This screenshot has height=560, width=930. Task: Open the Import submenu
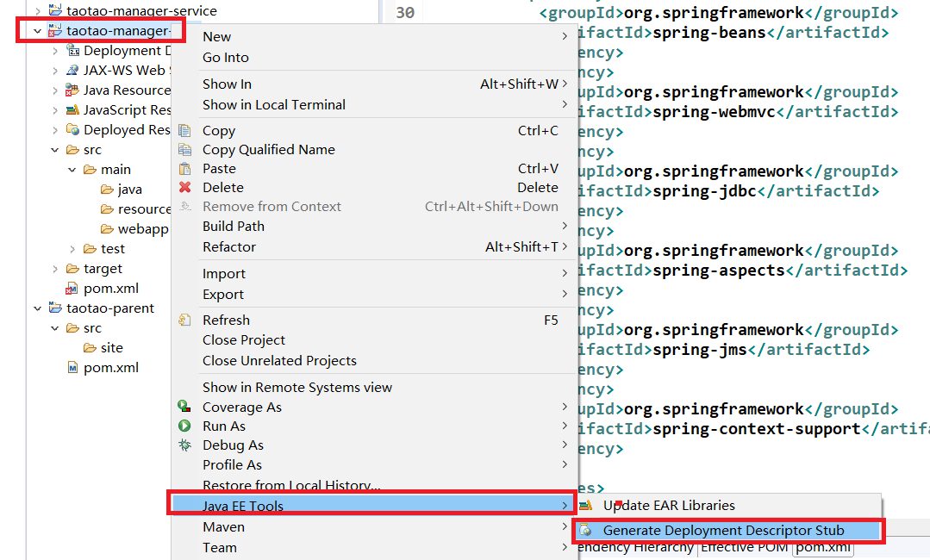(374, 274)
